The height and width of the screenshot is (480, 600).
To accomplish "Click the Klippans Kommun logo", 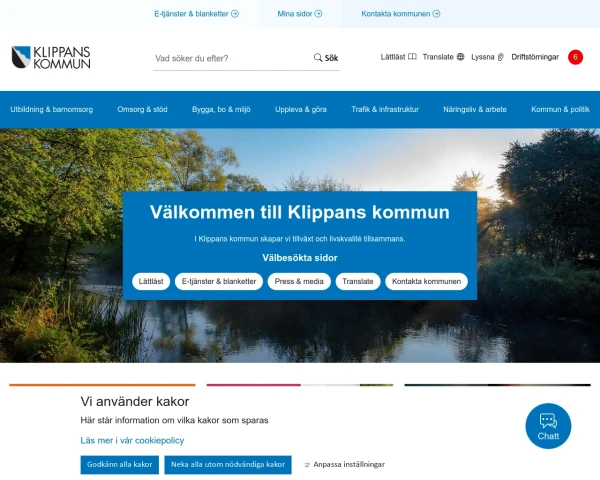I will (x=51, y=57).
